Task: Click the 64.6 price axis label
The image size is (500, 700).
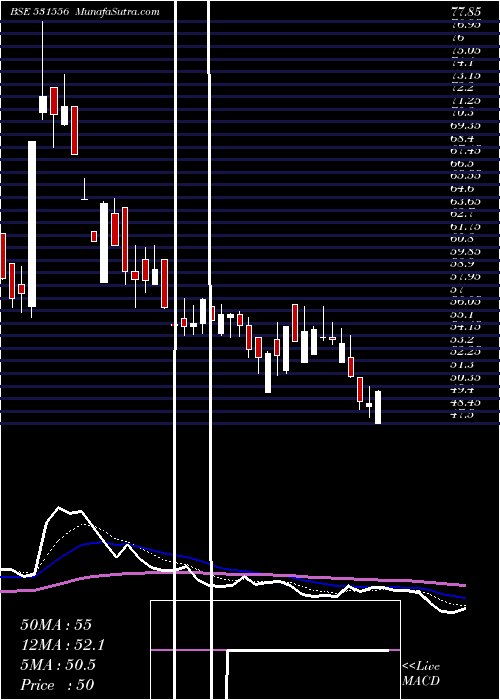Action: point(463,189)
